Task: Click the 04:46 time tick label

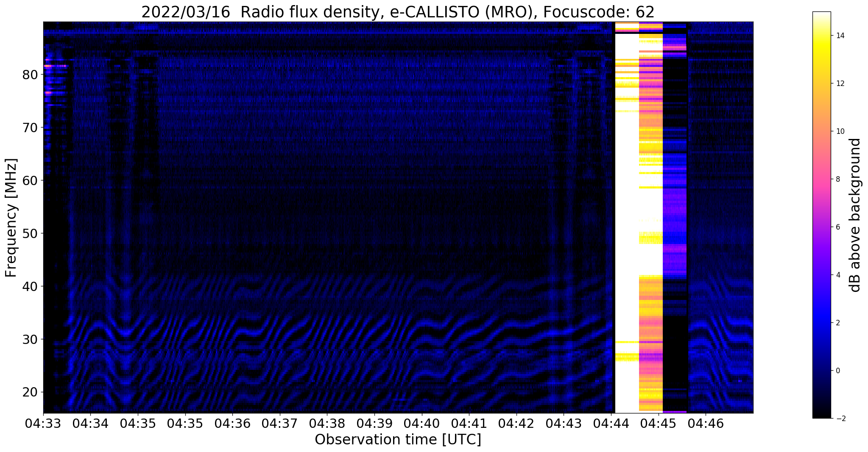Action: (706, 423)
